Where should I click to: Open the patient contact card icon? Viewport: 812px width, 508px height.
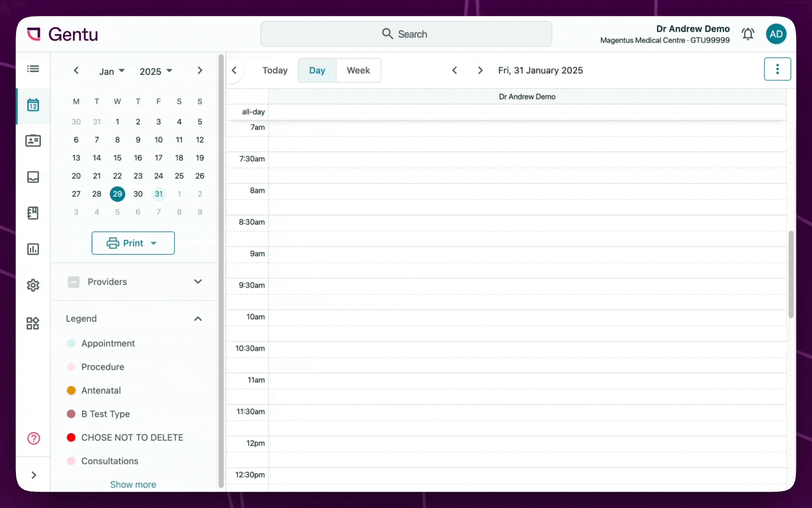33,141
